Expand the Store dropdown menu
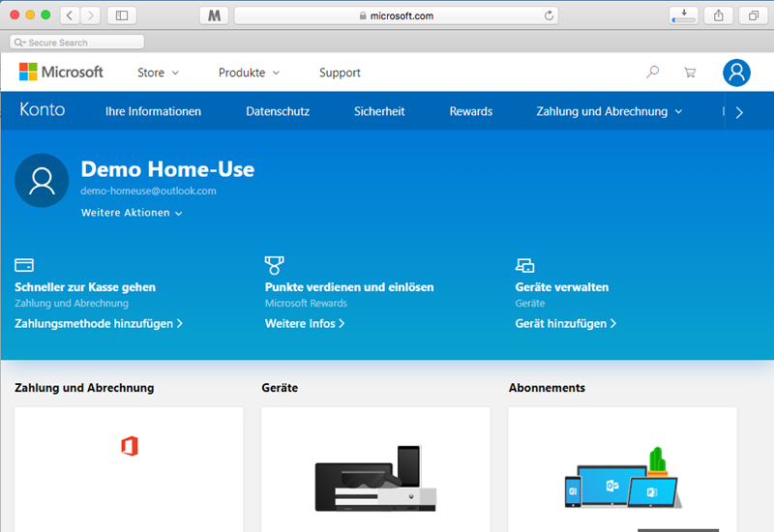774x532 pixels. (158, 73)
